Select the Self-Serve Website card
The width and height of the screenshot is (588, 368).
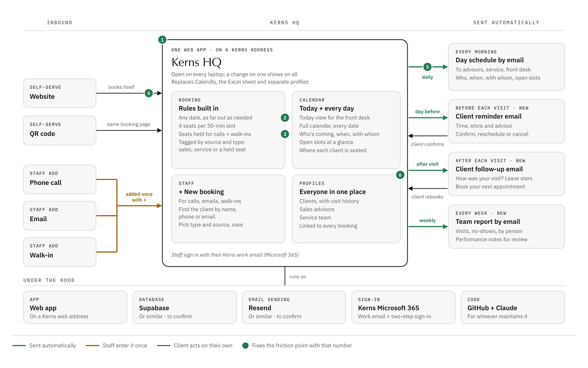60,93
